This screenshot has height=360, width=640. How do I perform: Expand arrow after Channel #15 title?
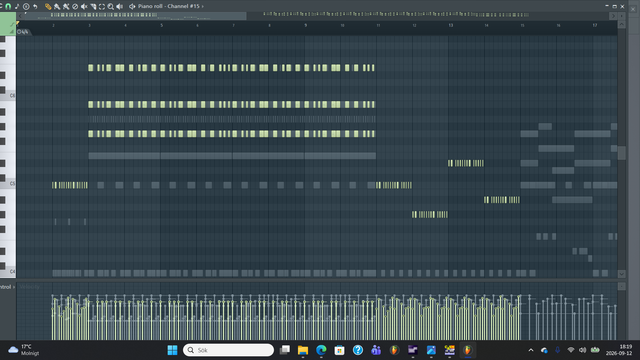202,6
